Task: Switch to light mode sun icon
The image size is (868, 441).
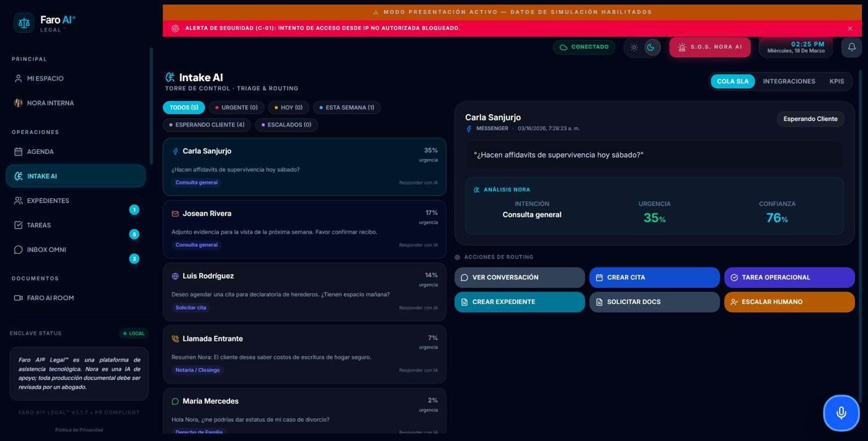Action: [634, 47]
